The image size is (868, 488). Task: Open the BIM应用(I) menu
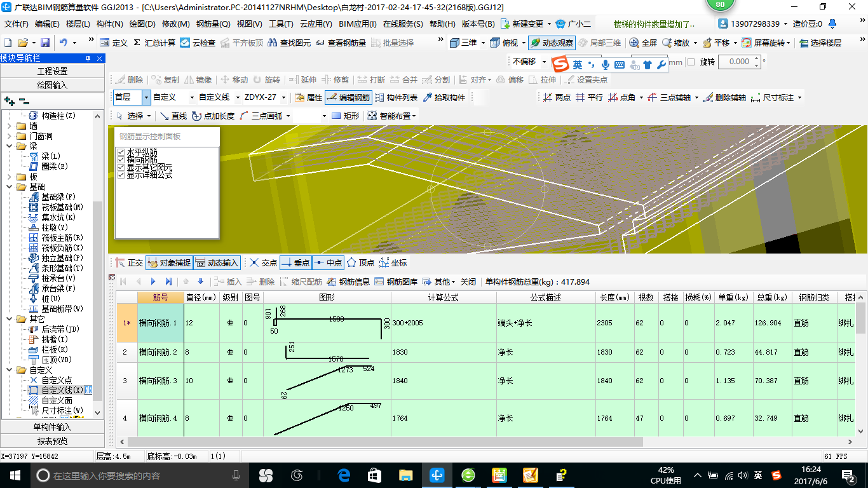[358, 24]
